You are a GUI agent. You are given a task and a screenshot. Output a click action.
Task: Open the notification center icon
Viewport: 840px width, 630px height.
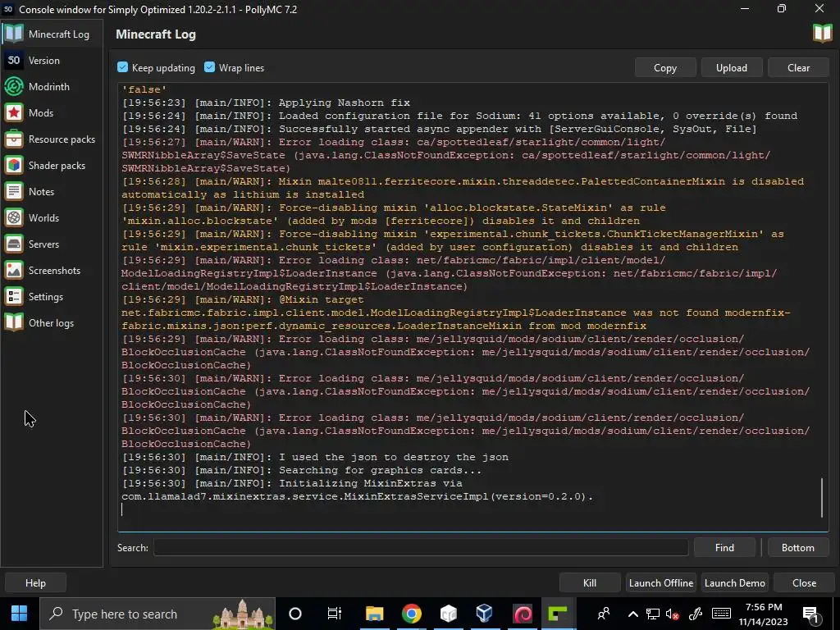coord(810,614)
